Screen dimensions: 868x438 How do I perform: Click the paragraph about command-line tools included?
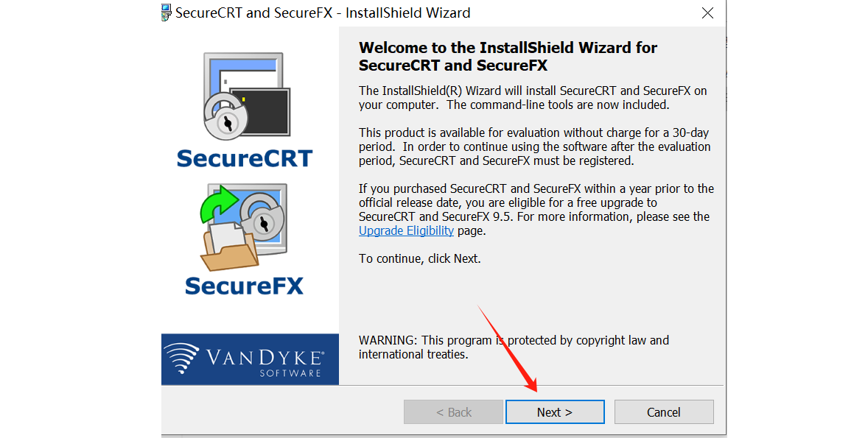(x=533, y=98)
